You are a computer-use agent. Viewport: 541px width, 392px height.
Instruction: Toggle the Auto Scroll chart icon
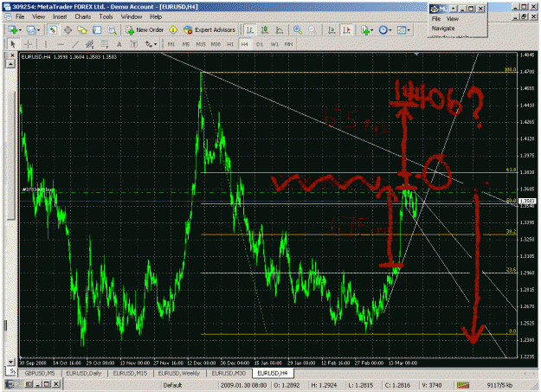point(332,30)
